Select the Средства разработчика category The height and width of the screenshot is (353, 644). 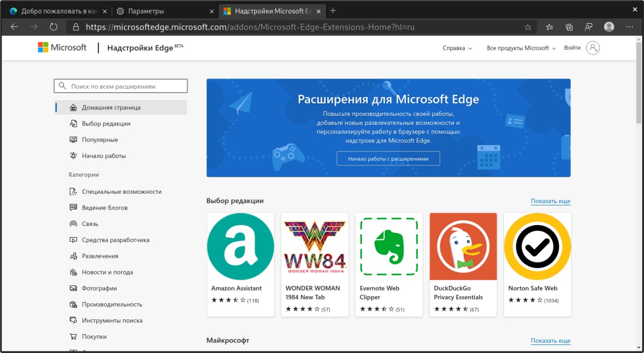click(121, 240)
